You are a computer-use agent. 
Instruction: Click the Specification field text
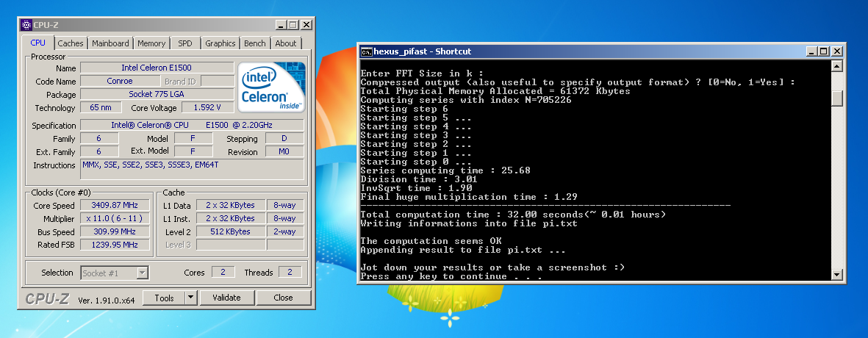[x=192, y=125]
